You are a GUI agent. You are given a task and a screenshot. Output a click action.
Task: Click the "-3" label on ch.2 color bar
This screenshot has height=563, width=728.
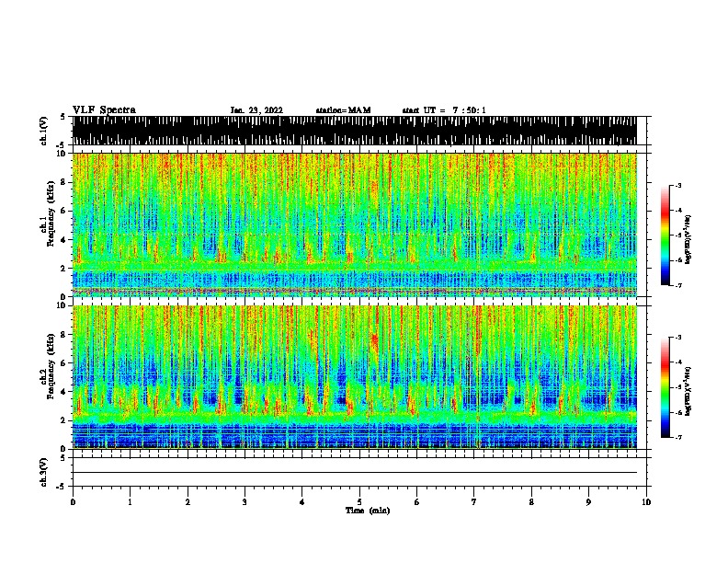pos(678,338)
